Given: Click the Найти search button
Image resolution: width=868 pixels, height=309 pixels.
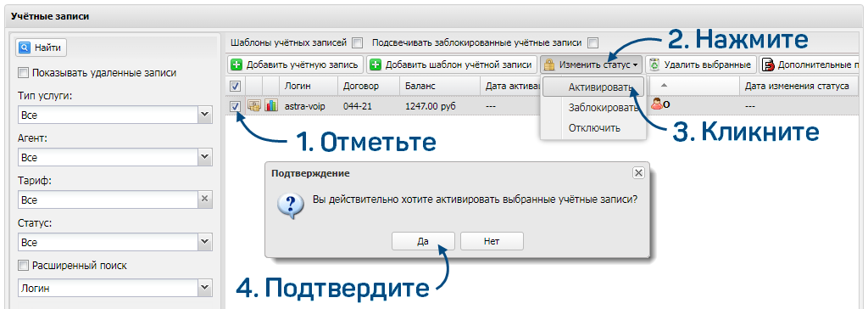Looking at the screenshot, I should pos(42,48).
